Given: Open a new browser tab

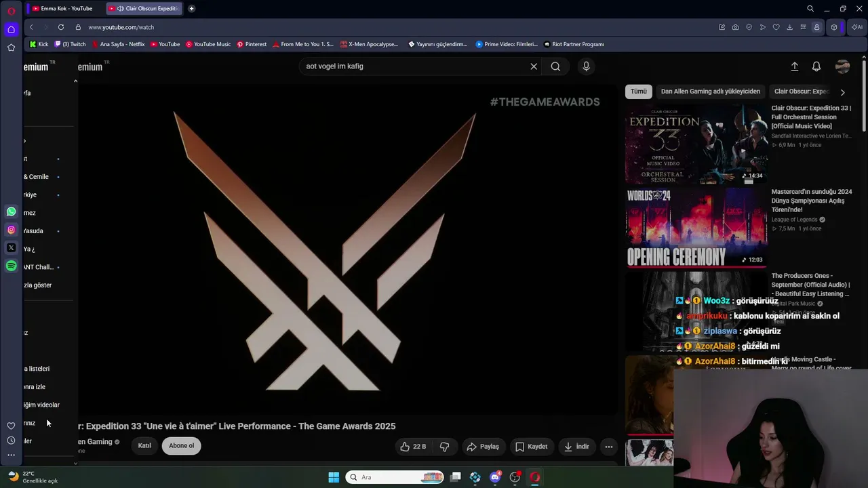Looking at the screenshot, I should (x=192, y=9).
